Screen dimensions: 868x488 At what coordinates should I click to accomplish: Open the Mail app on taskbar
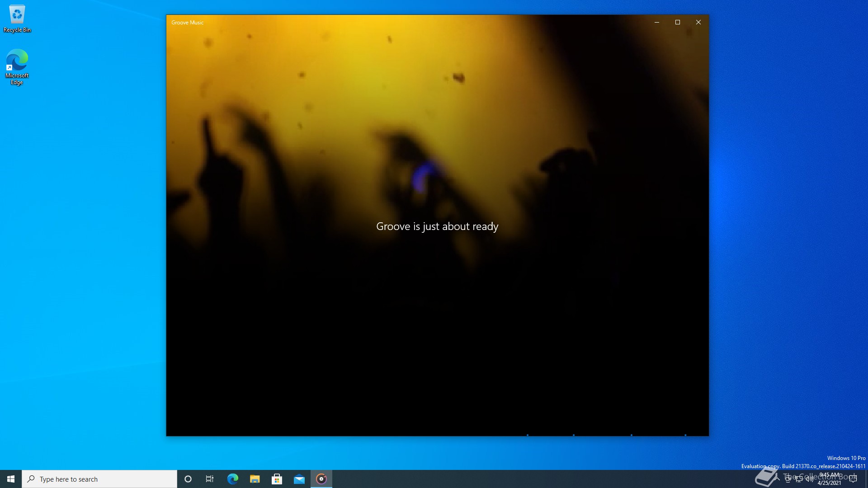[x=299, y=479]
